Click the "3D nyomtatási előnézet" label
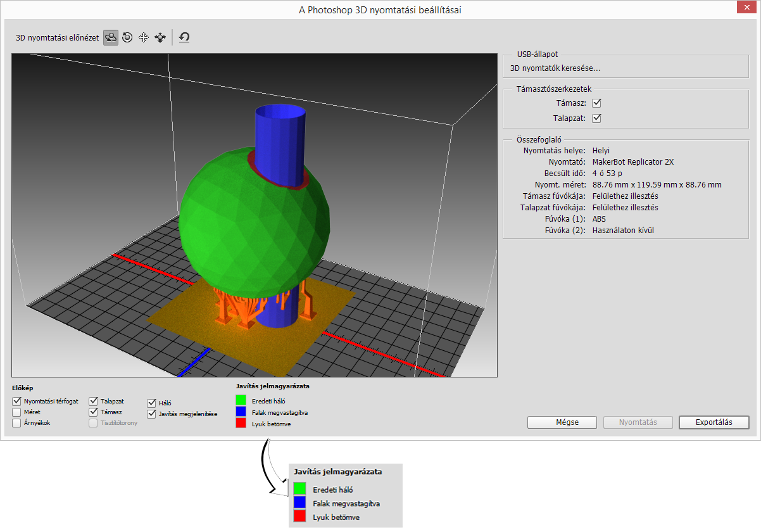Screen dimensions: 761x532 [x=57, y=38]
